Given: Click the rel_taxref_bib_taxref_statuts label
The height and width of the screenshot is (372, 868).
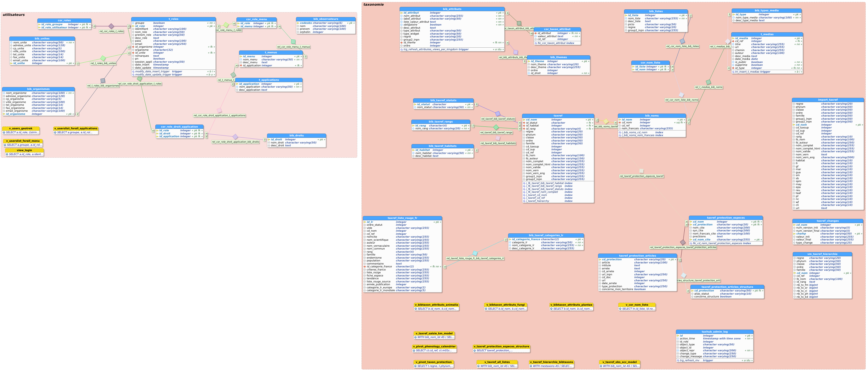Looking at the screenshot, I should coord(498,119).
